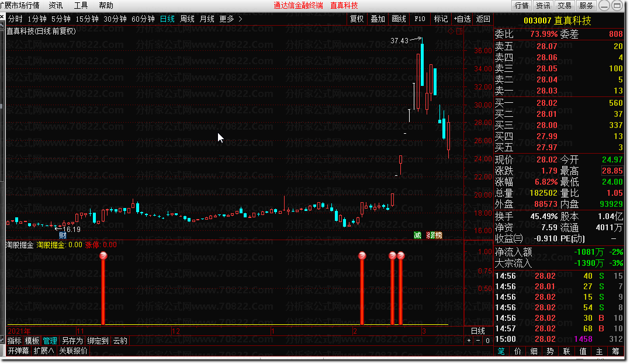The image size is (630, 364).
Task: Select the 60分钟 period tab
Action: 143,19
